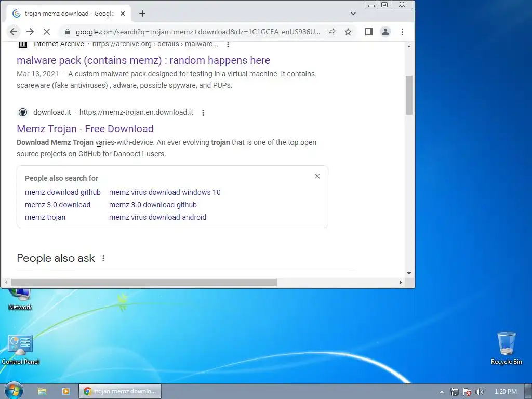Image resolution: width=532 pixels, height=399 pixels.
Task: Open a new tab with plus button
Action: [142, 14]
